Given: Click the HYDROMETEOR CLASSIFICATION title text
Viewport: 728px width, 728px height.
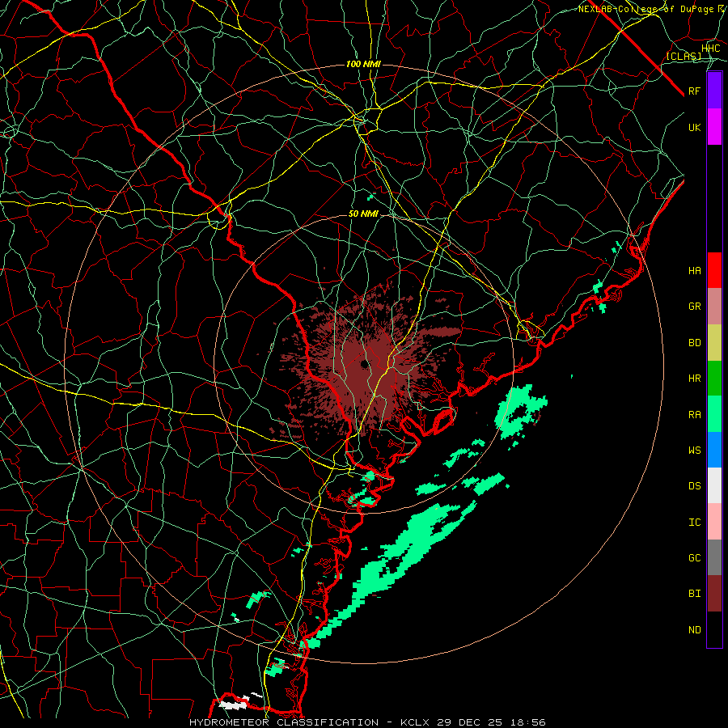Looking at the screenshot, I should [284, 722].
